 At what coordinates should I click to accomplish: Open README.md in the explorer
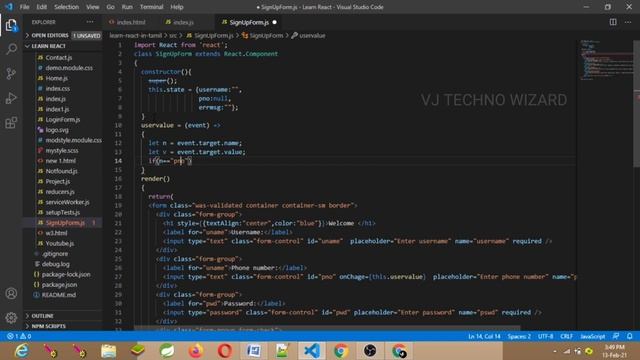[59, 295]
